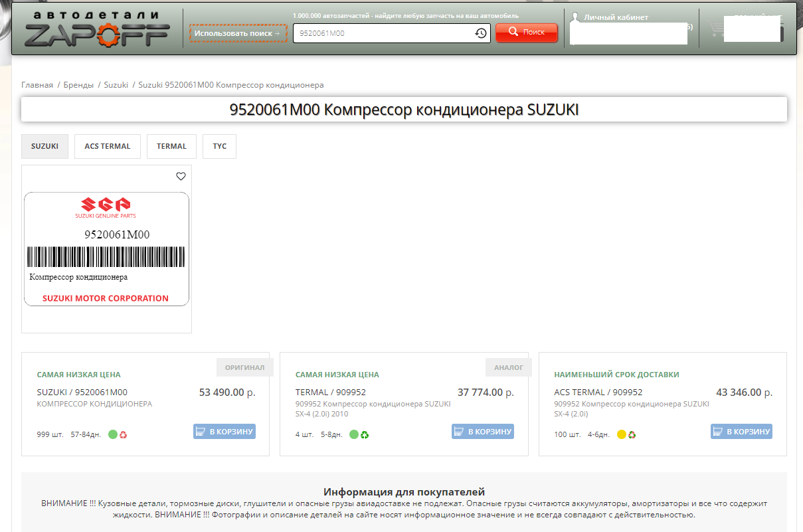Click the АНАЛОГ badge on TERMAL offer
Viewport: 803px width, 532px height.
tap(508, 367)
